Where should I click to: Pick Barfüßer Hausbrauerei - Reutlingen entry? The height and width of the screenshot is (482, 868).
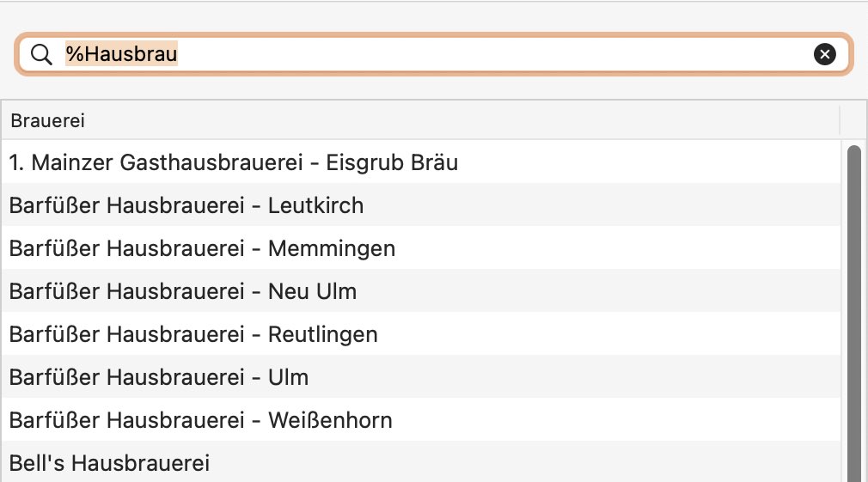click(x=421, y=333)
